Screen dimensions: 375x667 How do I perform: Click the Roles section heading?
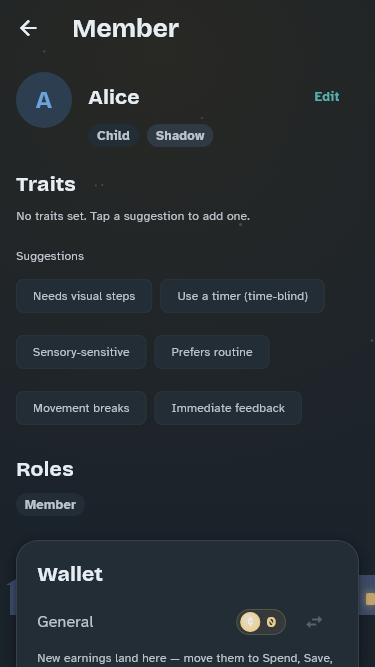click(x=45, y=469)
